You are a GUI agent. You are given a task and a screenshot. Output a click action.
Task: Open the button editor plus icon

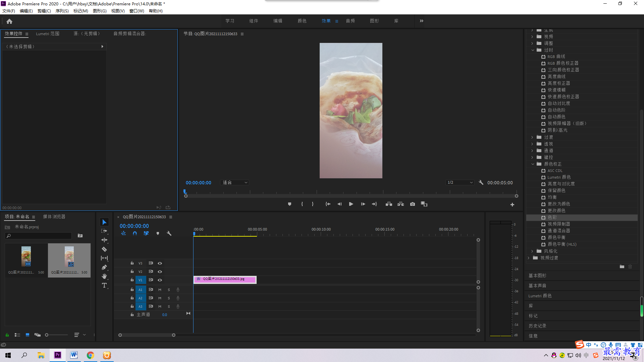[512, 204]
